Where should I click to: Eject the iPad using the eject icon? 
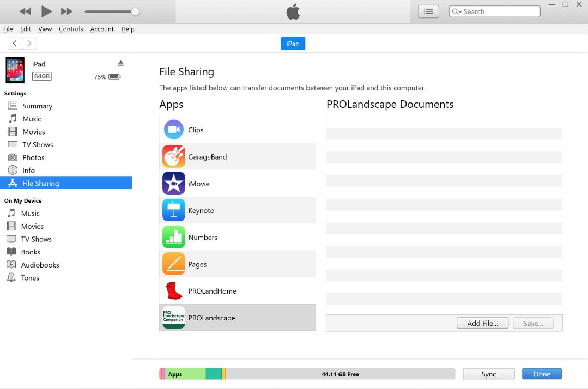121,63
